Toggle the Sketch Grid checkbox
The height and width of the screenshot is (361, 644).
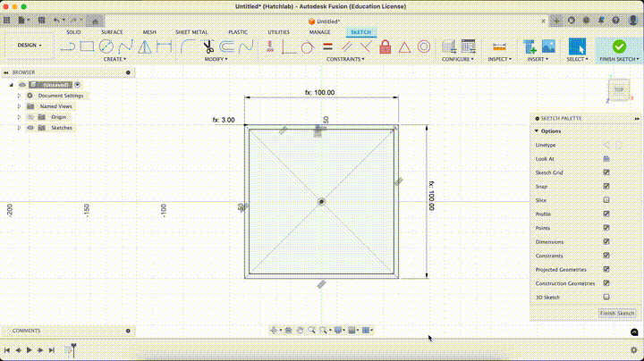coord(606,172)
